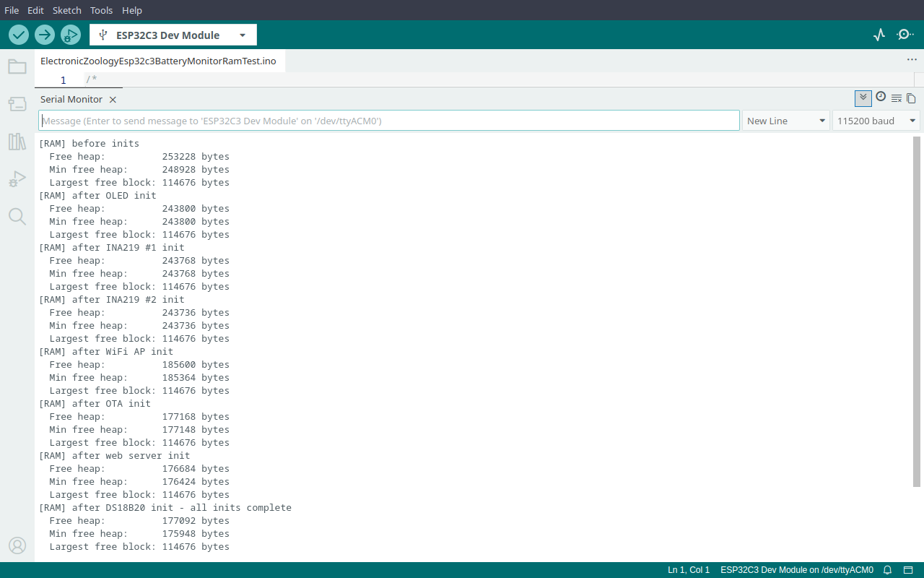This screenshot has width=924, height=578.
Task: Clear the Serial Monitor output
Action: click(897, 99)
